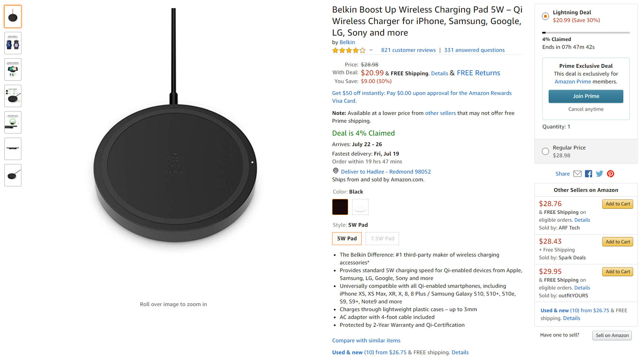Screen dimensions: 644x362
Task: Share on Facebook icon
Action: [x=588, y=174]
